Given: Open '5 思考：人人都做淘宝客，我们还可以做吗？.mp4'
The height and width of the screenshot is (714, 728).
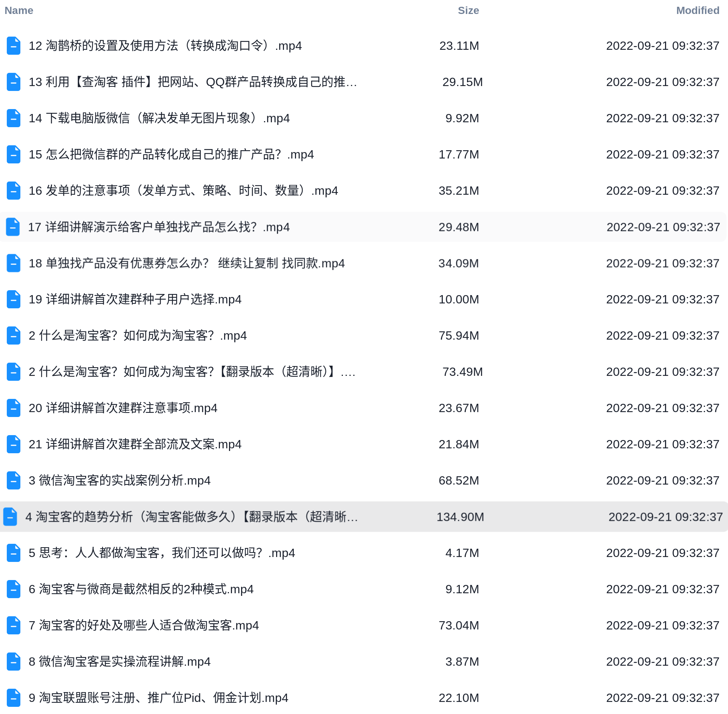Looking at the screenshot, I should click(x=162, y=553).
